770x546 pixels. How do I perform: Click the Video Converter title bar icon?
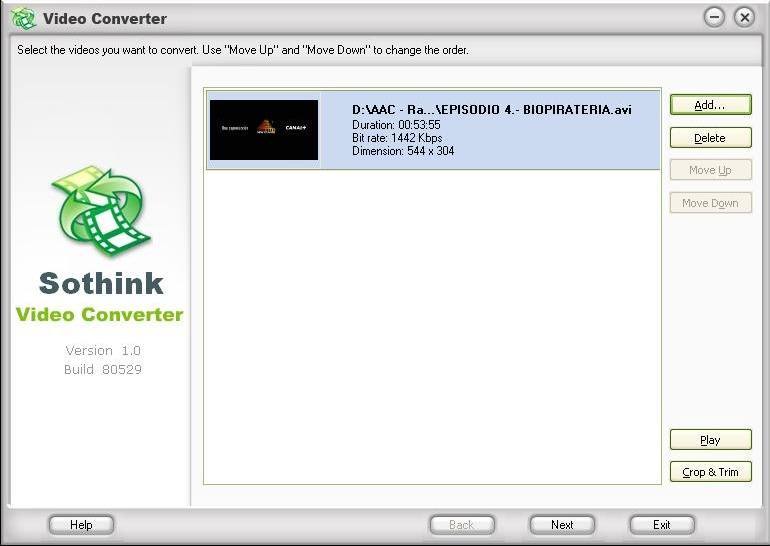(24, 19)
